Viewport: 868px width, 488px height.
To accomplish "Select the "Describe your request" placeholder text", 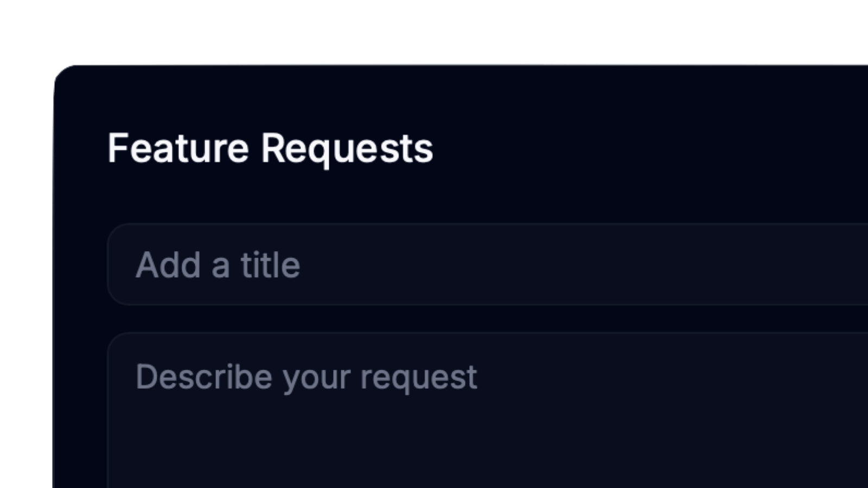I will tap(306, 377).
